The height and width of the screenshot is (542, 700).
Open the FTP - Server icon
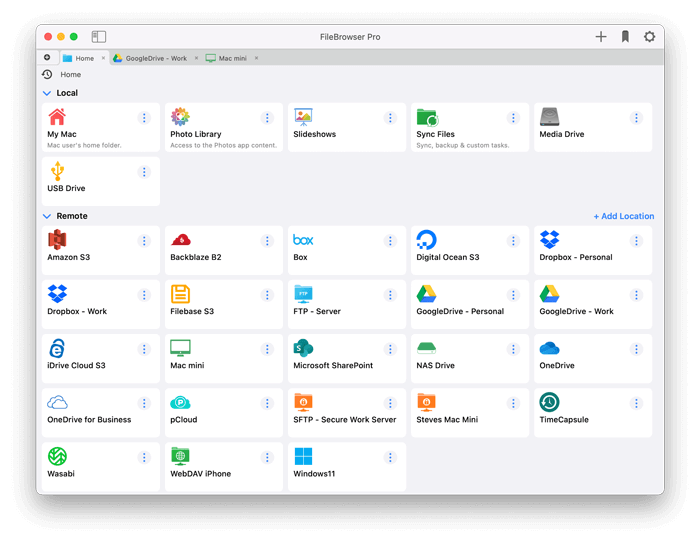click(x=303, y=294)
